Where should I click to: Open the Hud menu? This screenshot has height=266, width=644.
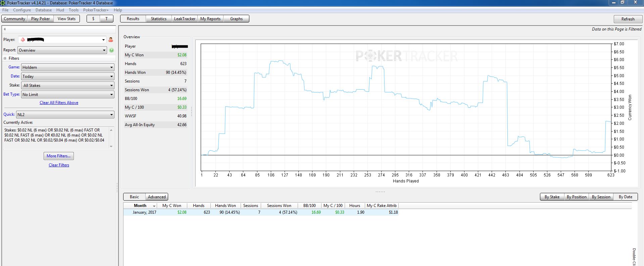(x=60, y=10)
